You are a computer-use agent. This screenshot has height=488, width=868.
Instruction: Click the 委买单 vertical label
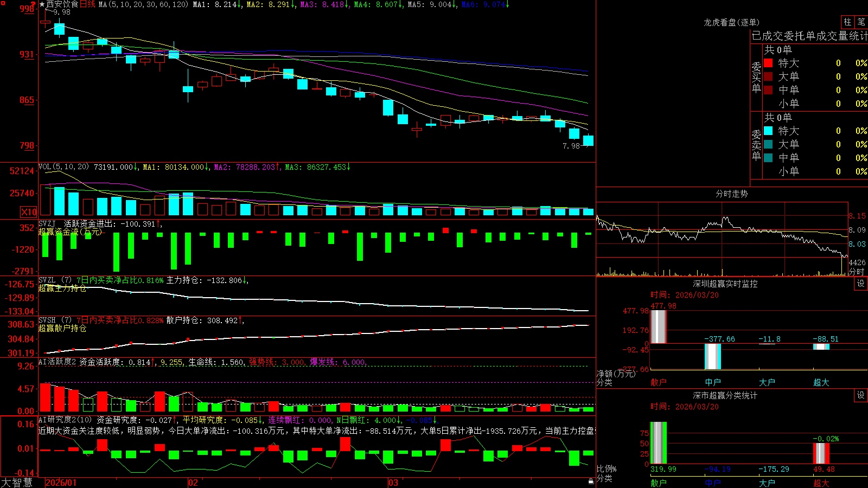click(x=756, y=77)
